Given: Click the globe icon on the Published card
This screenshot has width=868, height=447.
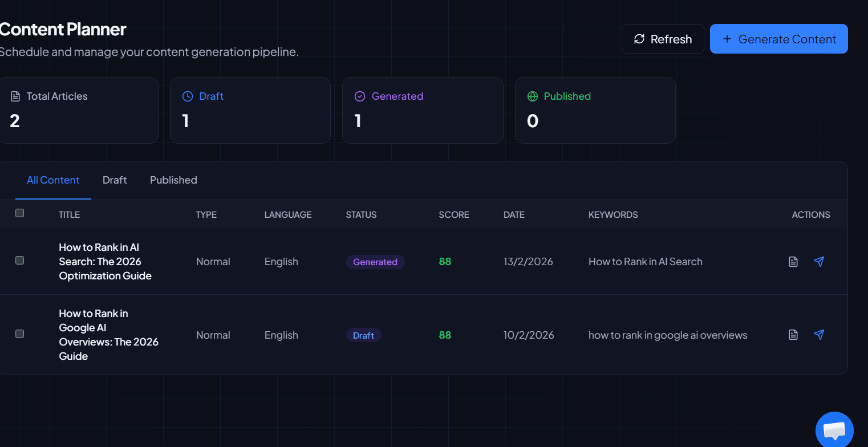Looking at the screenshot, I should pyautogui.click(x=532, y=96).
